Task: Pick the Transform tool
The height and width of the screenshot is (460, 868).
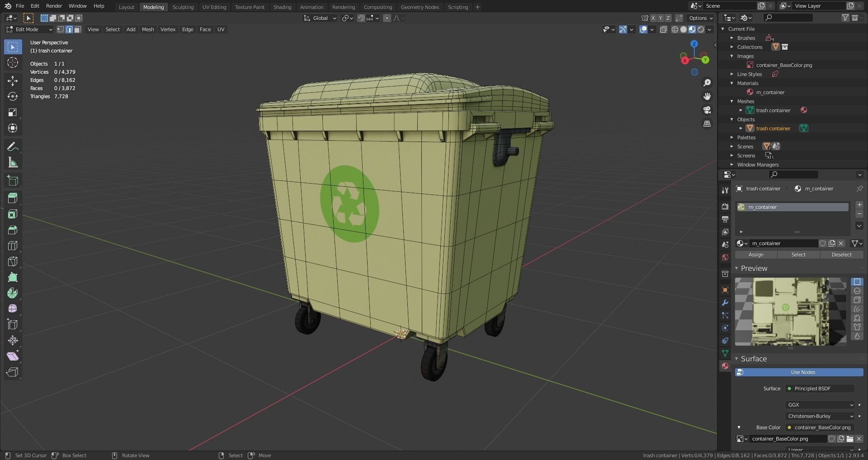Action: click(x=13, y=128)
